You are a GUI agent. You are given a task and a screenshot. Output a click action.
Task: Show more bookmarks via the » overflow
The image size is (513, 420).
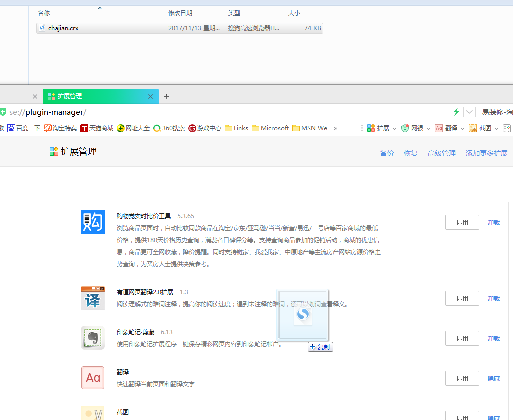[x=335, y=129]
